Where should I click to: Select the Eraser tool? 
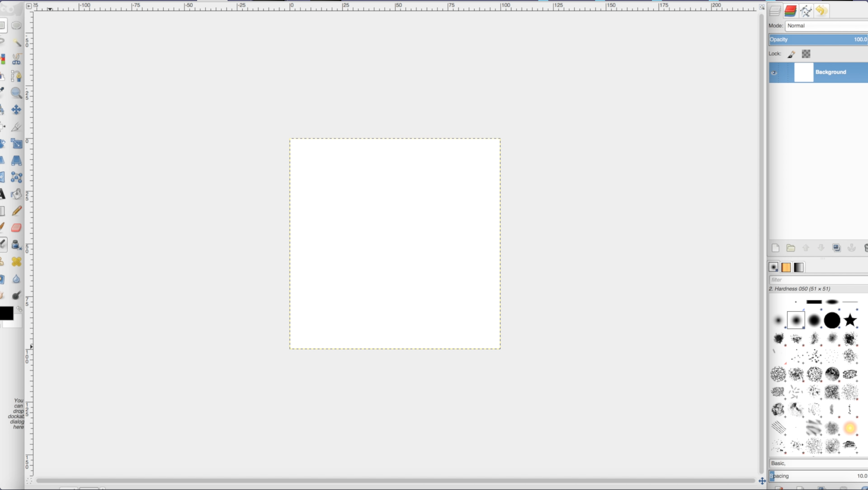[x=16, y=228]
